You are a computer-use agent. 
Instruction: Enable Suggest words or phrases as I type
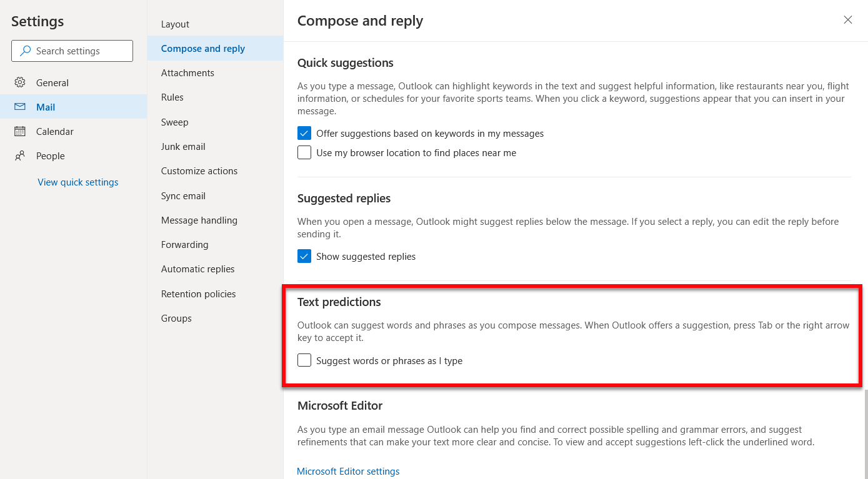tap(304, 360)
